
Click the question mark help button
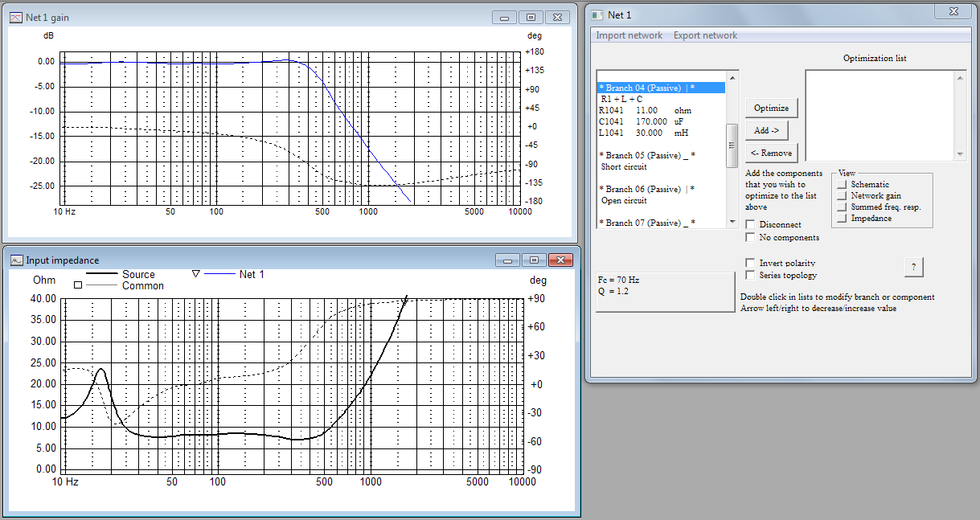[x=913, y=268]
